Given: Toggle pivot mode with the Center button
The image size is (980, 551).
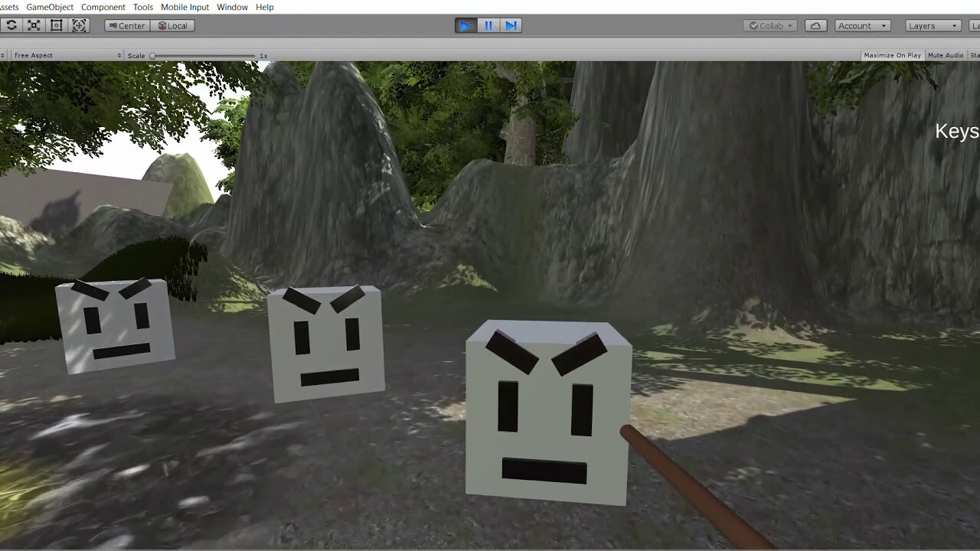Looking at the screenshot, I should tap(127, 25).
